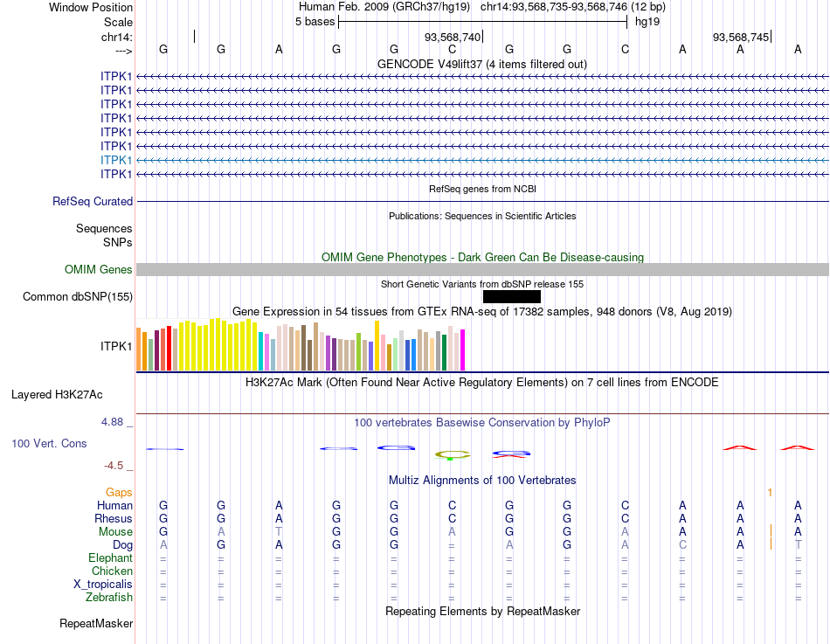Screen dimensions: 830x644
Task: Click the PhyloP conservation track title
Action: coord(481,423)
